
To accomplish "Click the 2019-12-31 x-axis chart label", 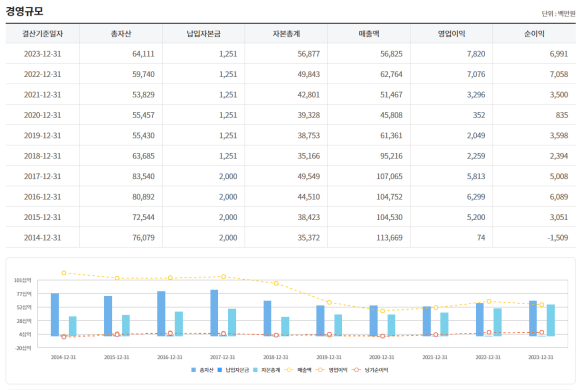I will click(x=329, y=357).
